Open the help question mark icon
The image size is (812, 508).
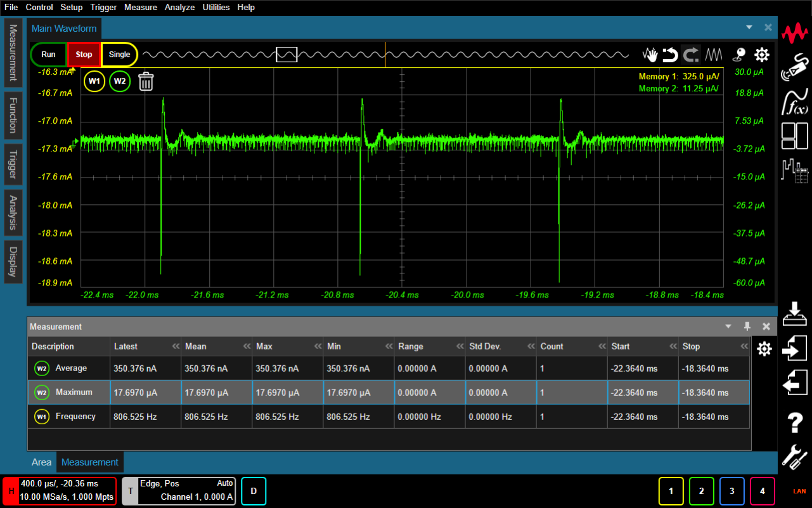(x=795, y=422)
